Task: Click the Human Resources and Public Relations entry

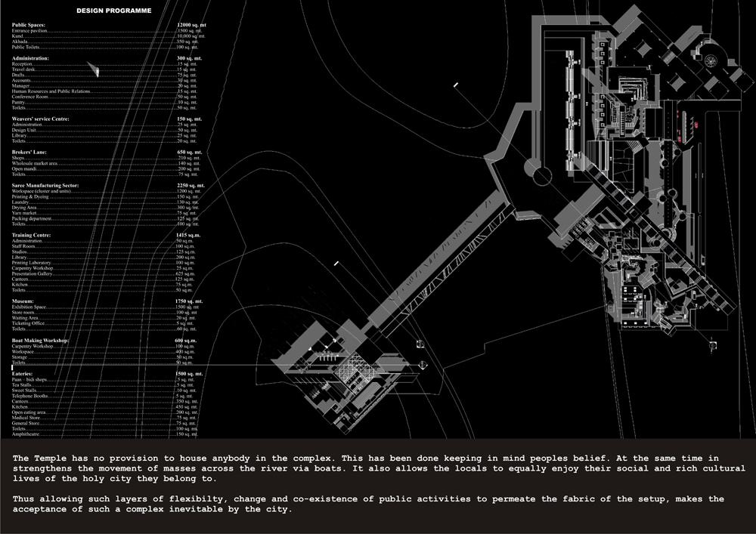Action: (51, 91)
